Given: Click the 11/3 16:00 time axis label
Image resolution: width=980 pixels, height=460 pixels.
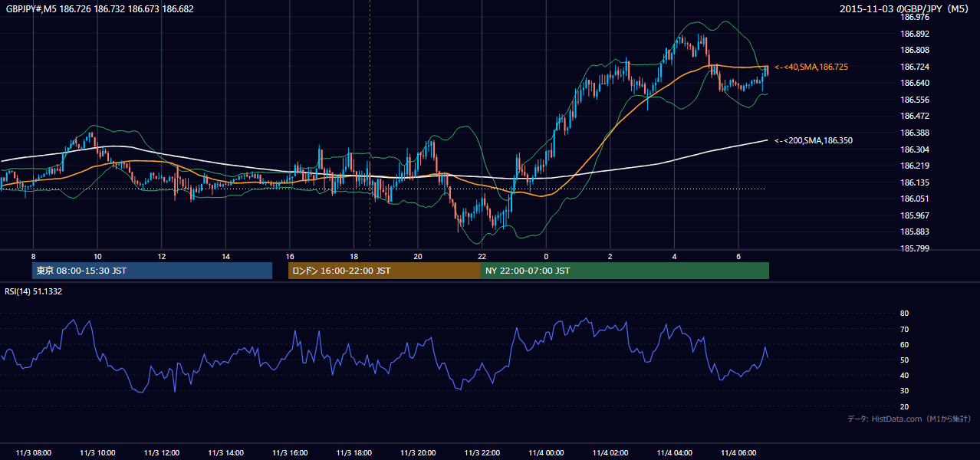Looking at the screenshot, I should click(290, 453).
